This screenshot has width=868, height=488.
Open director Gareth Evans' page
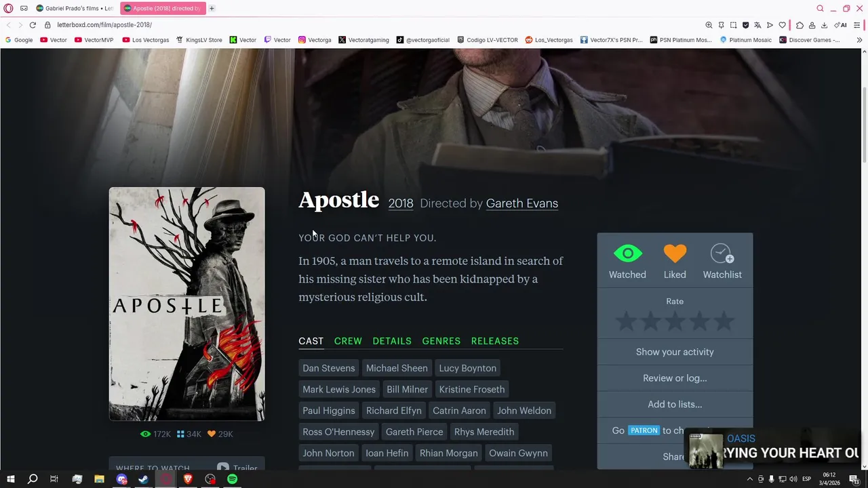[x=522, y=203]
